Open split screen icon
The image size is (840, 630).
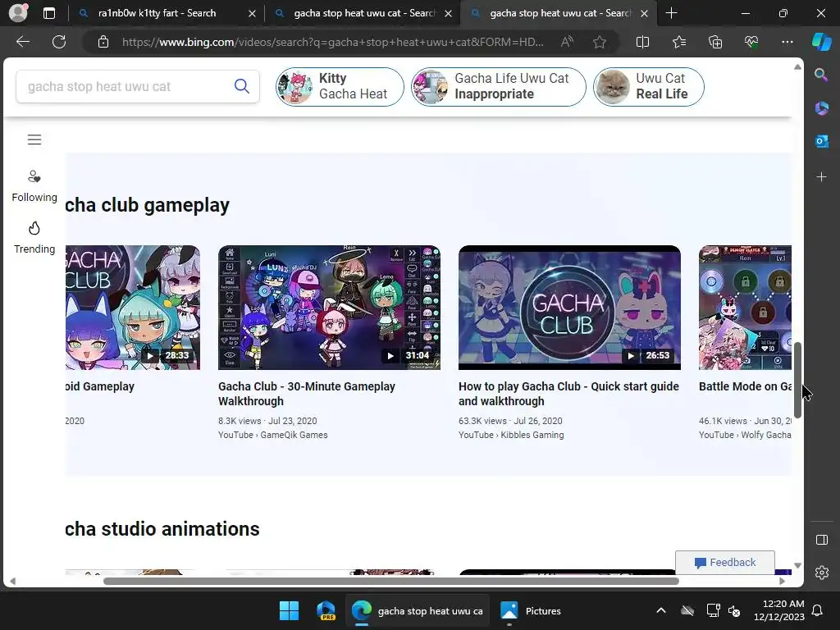click(x=642, y=42)
